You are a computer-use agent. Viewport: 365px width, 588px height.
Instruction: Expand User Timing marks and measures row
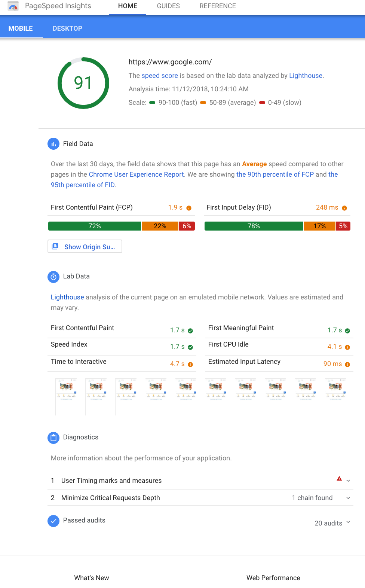click(x=348, y=481)
